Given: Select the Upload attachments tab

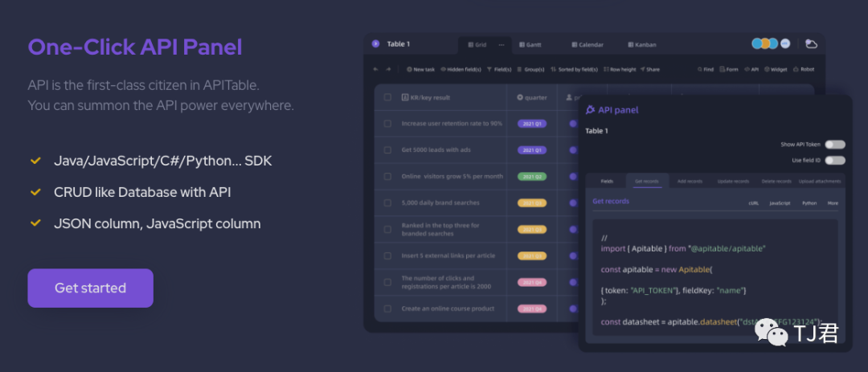Looking at the screenshot, I should 819,181.
